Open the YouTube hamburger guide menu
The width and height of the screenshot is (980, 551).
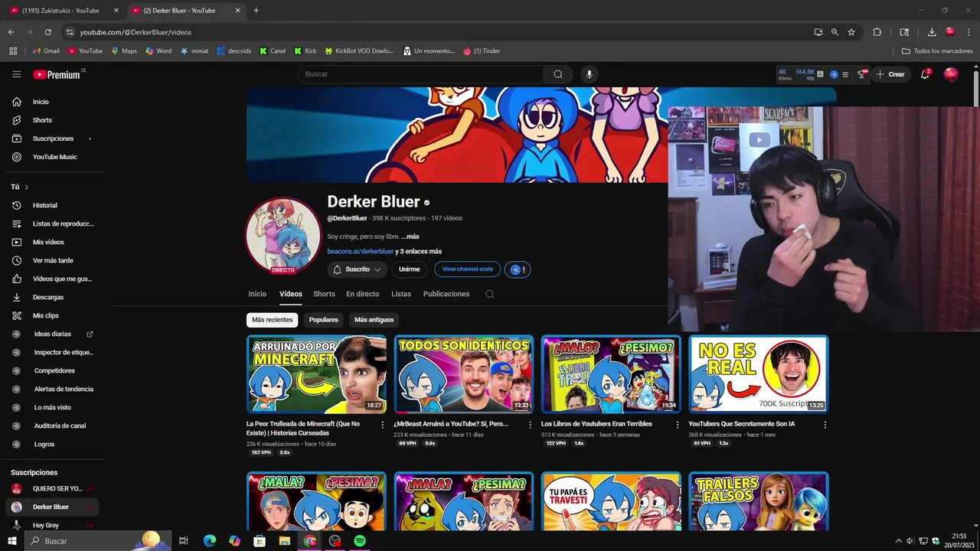[16, 74]
